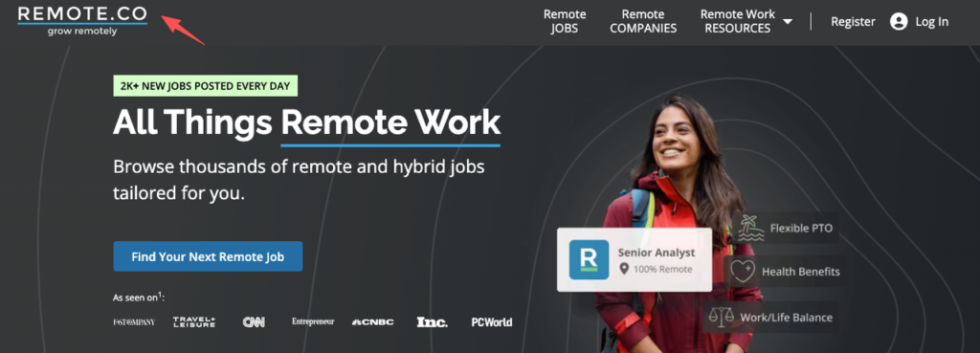Screen dimensions: 980x353
Task: Click the Fast Company logo
Action: tap(134, 322)
